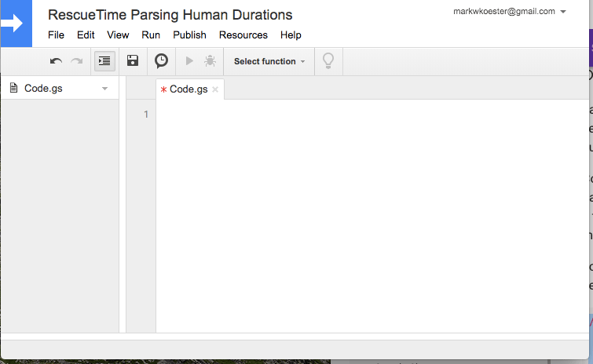Click the Debug bug icon
The height and width of the screenshot is (364, 593).
point(210,61)
